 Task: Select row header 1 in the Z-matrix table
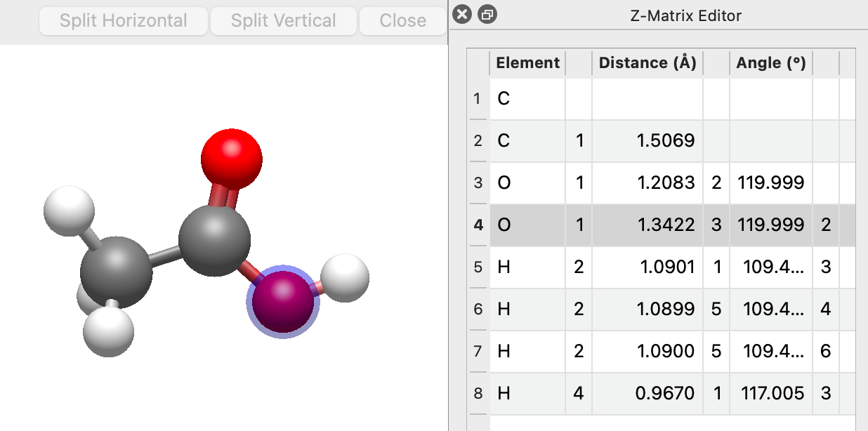point(478,98)
